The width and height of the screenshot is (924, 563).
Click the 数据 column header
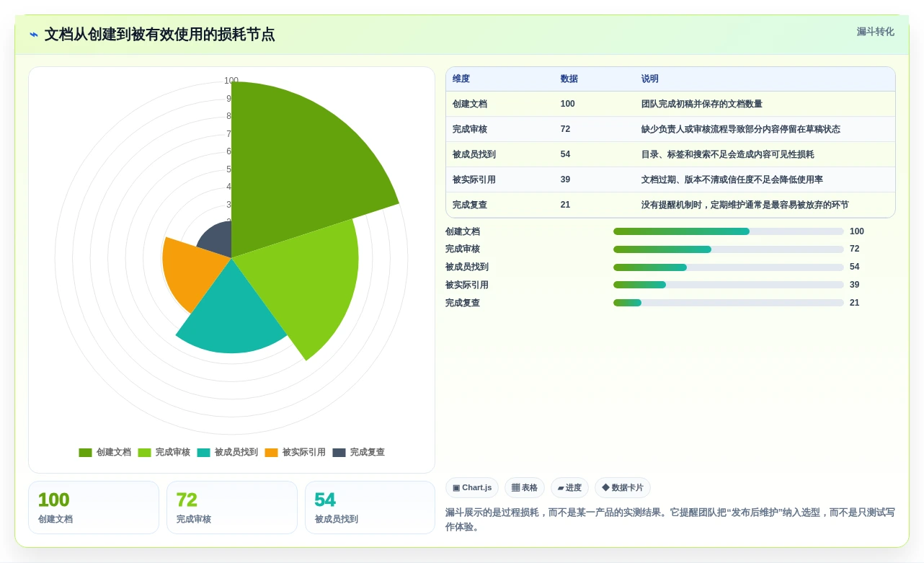coord(569,79)
